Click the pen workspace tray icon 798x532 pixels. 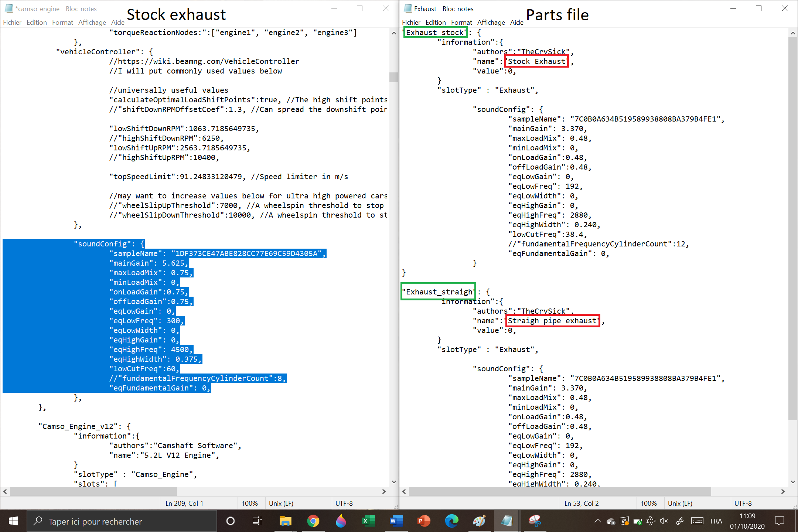point(679,521)
